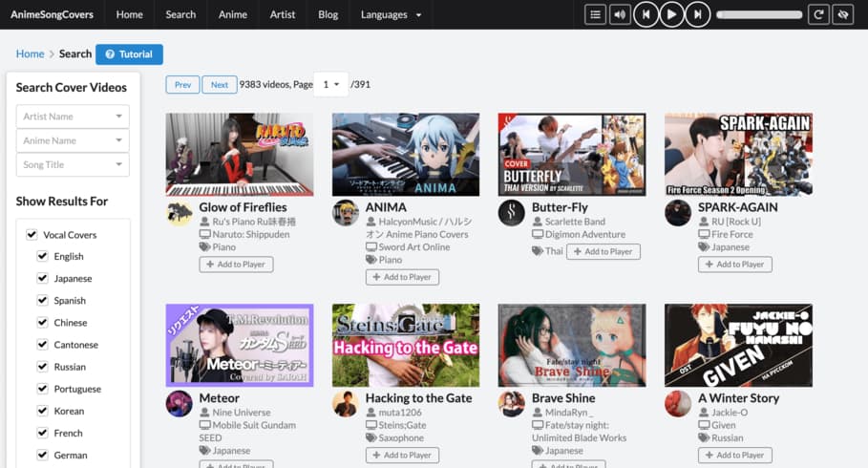Open Blog in navbar
Image resolution: width=868 pixels, height=468 pixels.
pos(328,14)
